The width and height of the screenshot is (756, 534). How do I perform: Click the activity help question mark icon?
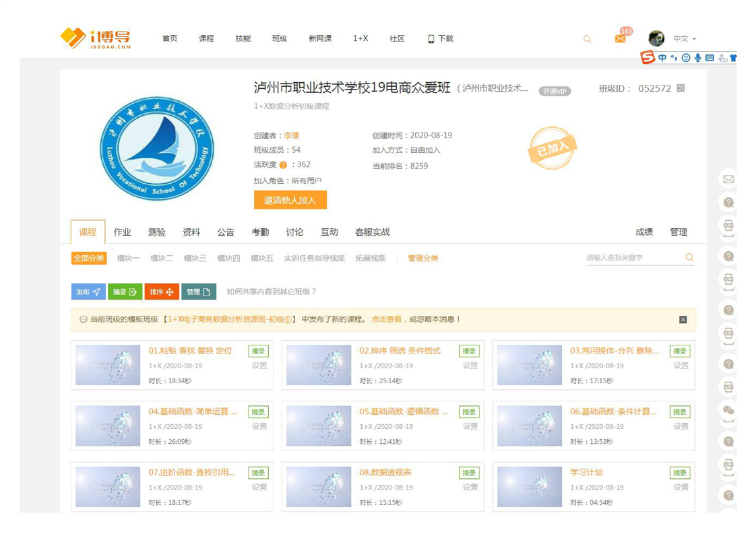[x=283, y=165]
